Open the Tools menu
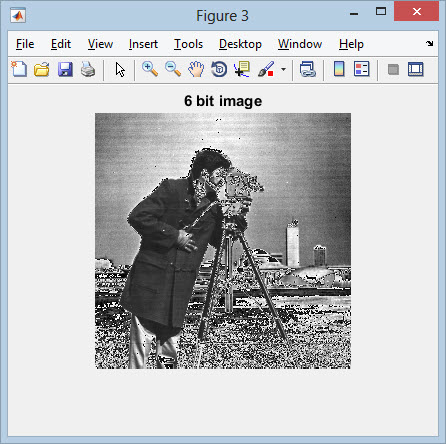The width and height of the screenshot is (446, 444). [188, 44]
